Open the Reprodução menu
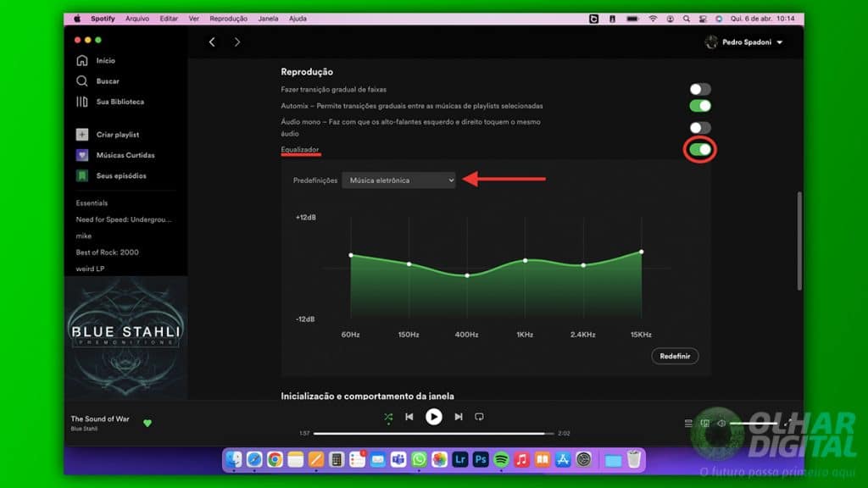Image resolution: width=868 pixels, height=488 pixels. 228,19
